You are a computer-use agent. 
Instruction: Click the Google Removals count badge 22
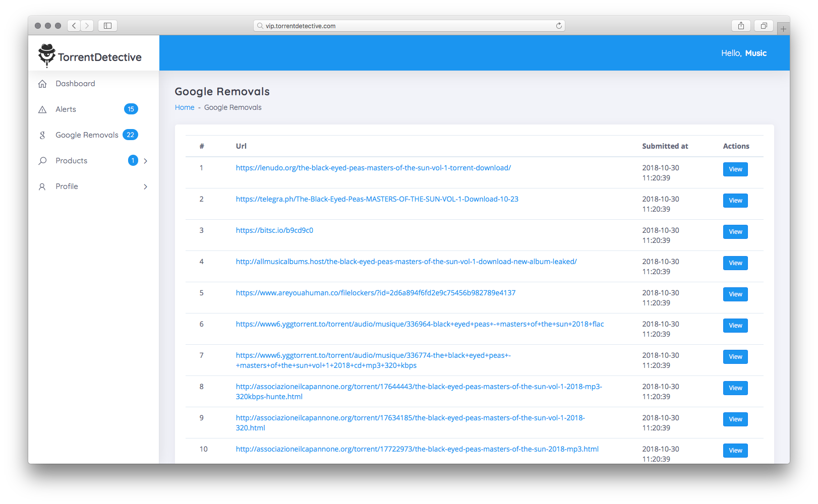pos(130,135)
